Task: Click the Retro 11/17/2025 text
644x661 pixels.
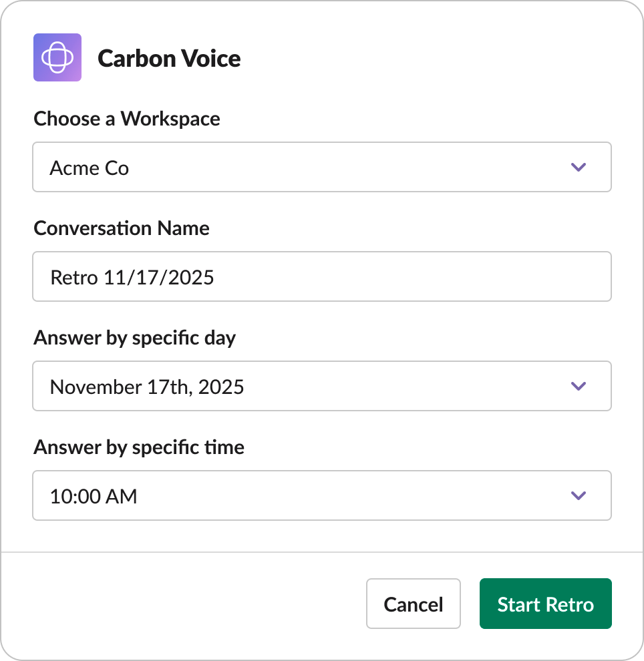Action: pos(132,277)
